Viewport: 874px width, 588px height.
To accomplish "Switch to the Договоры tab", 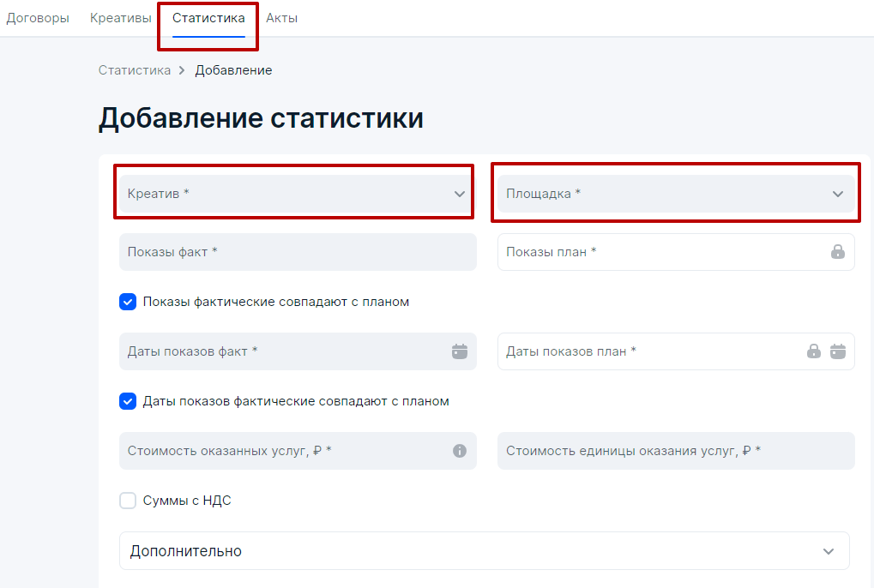I will [x=38, y=18].
